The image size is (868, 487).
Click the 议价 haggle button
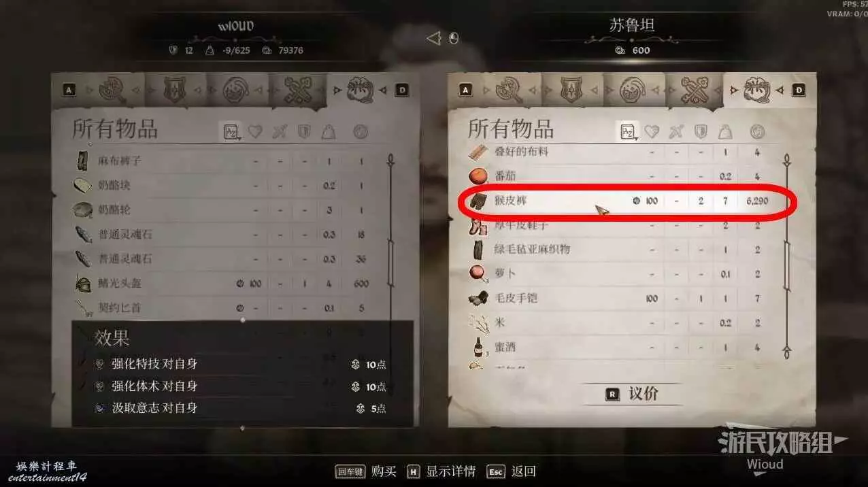(x=632, y=393)
